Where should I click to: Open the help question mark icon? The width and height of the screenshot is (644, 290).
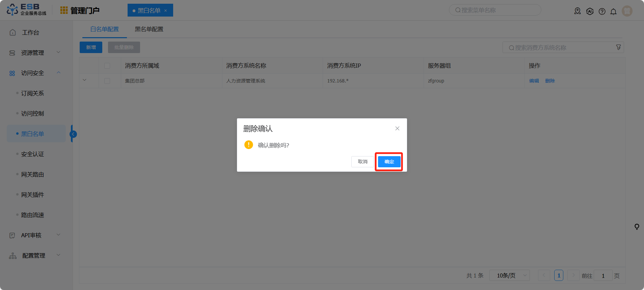[602, 11]
